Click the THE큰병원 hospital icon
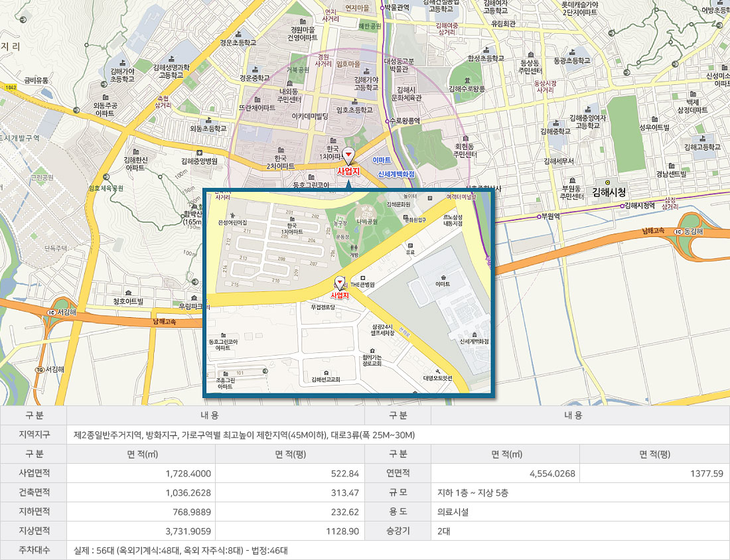 click(362, 278)
